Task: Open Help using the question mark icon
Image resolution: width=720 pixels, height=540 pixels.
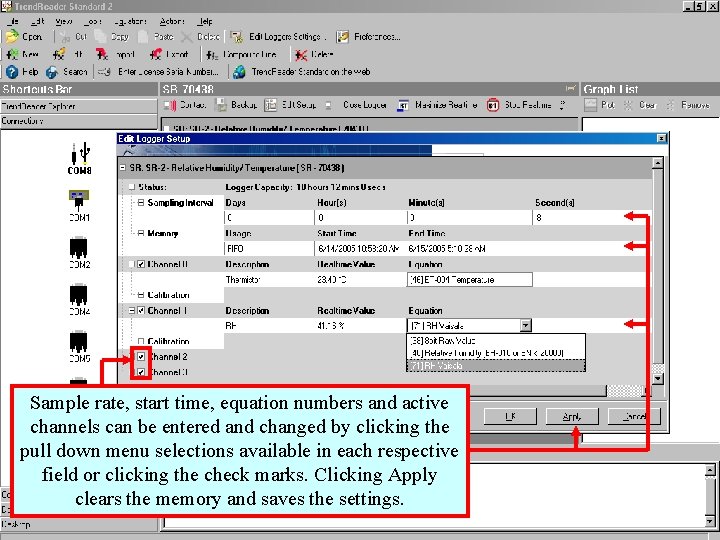Action: coord(12,72)
